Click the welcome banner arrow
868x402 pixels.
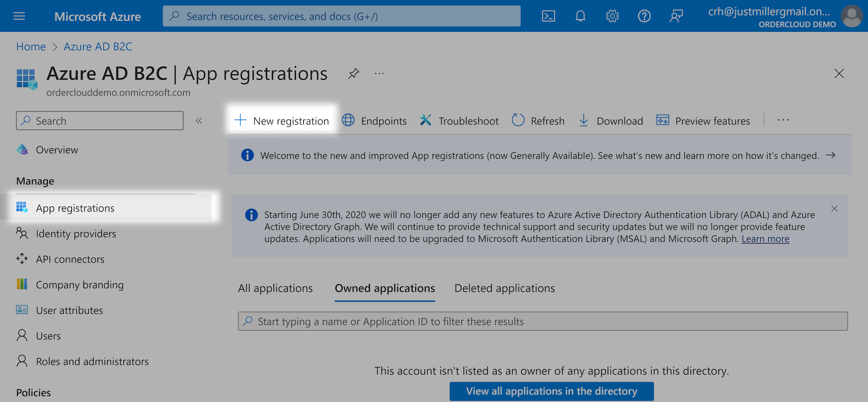[830, 155]
